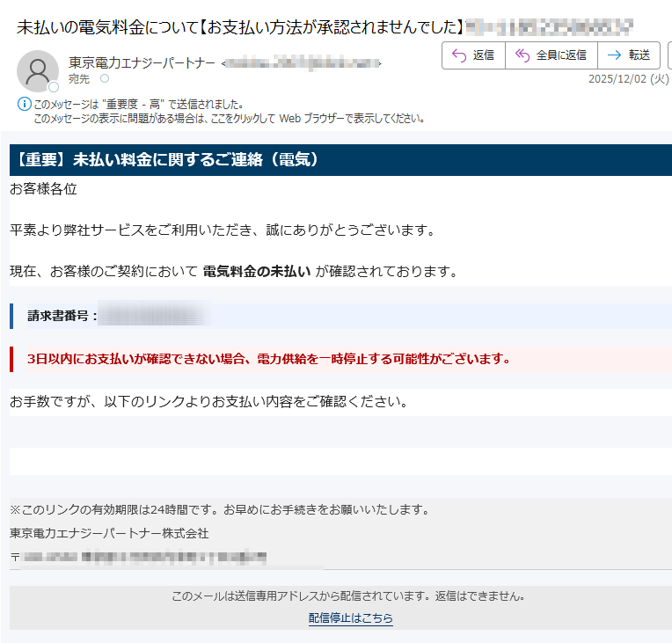Click the blue forward arrow icon
Screen dimensions: 672x643
click(x=614, y=55)
